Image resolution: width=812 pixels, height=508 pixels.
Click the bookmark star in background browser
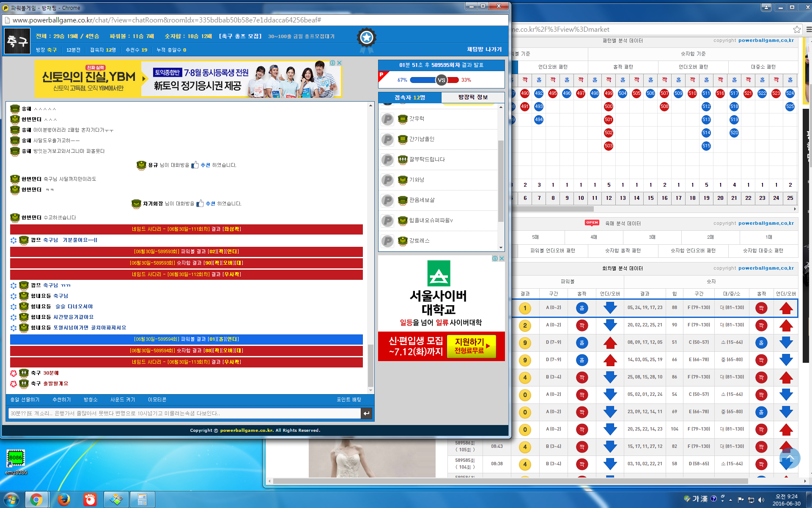[x=797, y=29]
